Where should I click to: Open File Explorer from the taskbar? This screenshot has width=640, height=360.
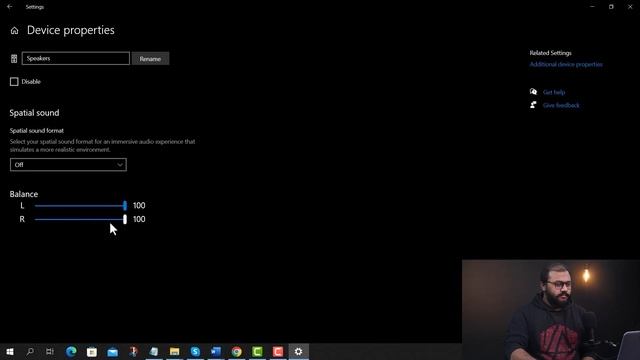tap(175, 351)
